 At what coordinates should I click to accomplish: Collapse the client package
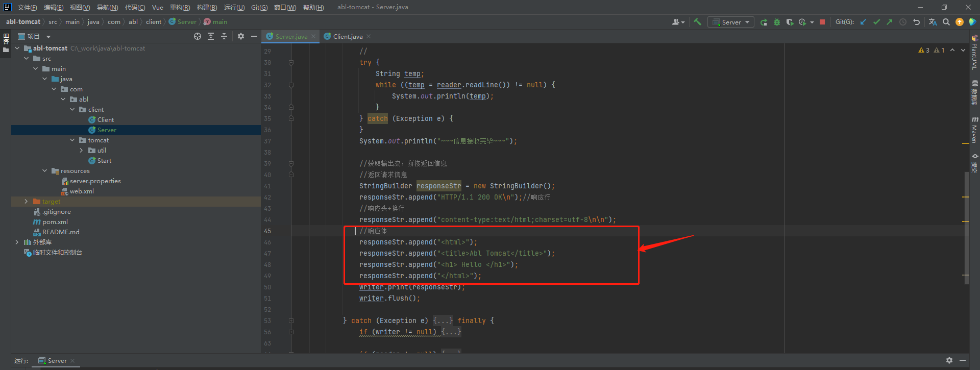coord(72,109)
